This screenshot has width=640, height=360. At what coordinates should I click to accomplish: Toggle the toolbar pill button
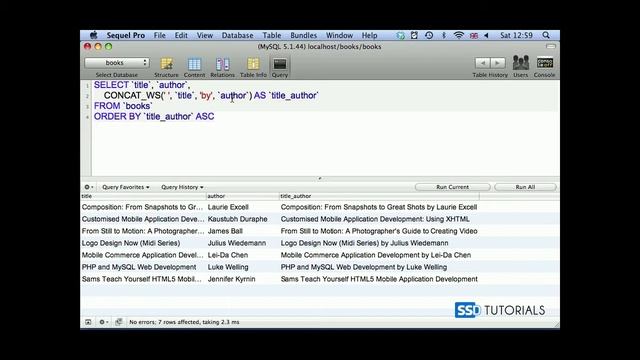pyautogui.click(x=551, y=47)
